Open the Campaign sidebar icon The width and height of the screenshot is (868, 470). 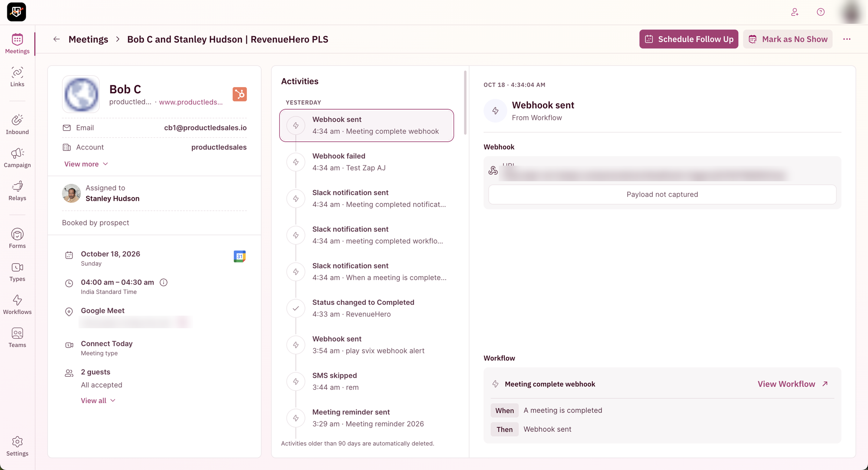tap(17, 158)
